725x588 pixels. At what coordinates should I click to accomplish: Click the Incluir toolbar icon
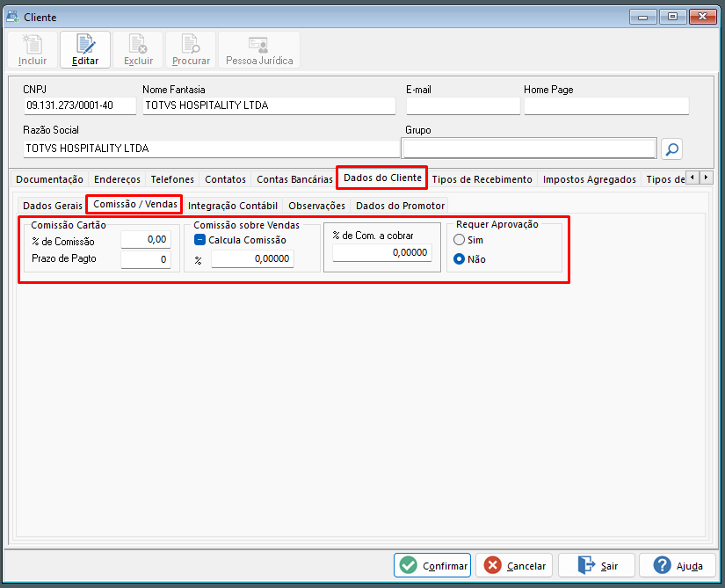(33, 50)
